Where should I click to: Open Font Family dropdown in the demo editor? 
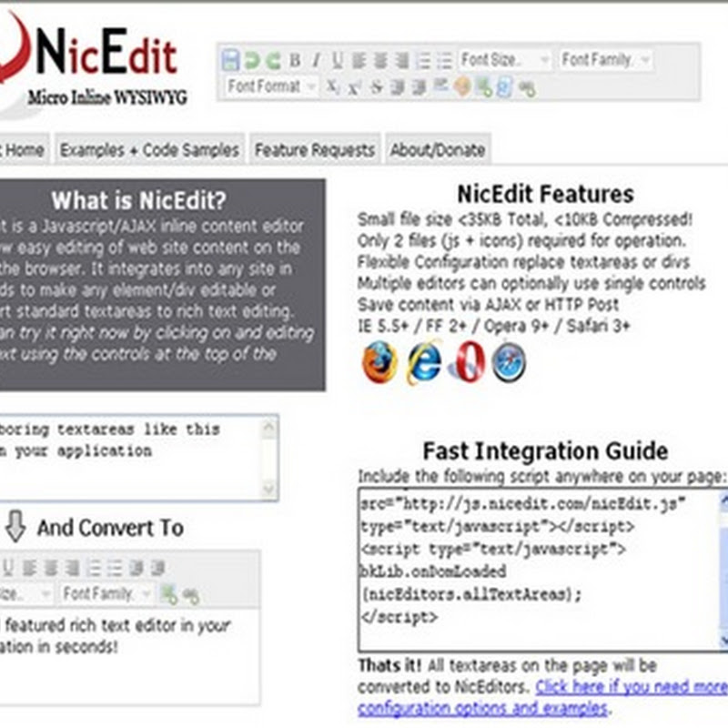click(x=106, y=594)
